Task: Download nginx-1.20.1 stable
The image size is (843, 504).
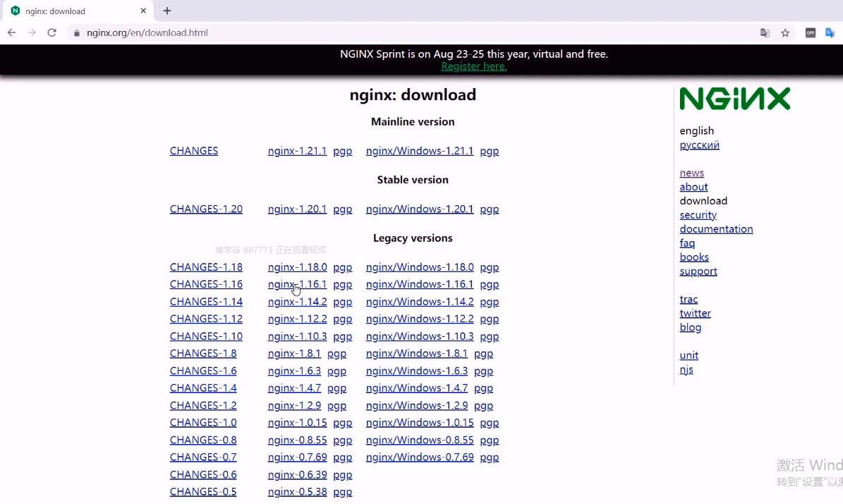Action: tap(297, 209)
